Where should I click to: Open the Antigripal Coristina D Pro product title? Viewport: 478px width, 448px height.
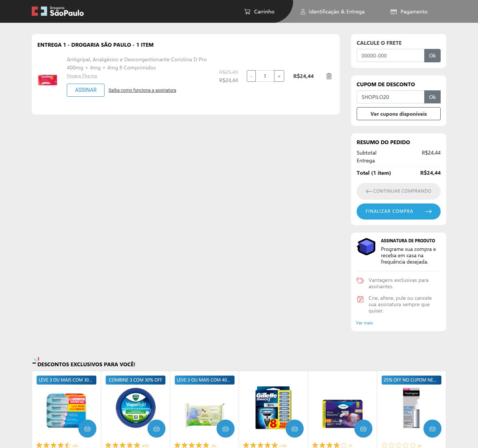click(137, 63)
